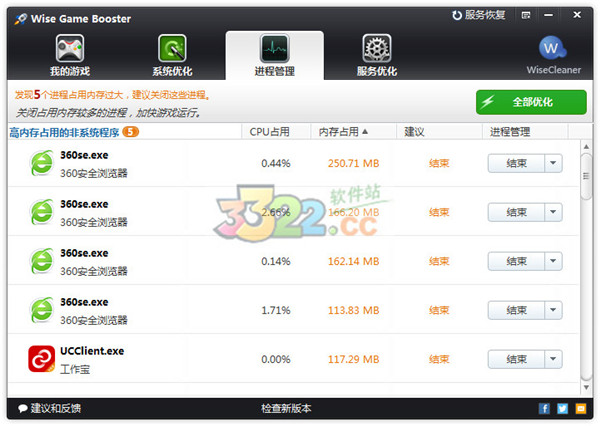Viewport: 600px width, 426px height.
Task: Sort by 内存占用 column header
Action: [x=342, y=131]
